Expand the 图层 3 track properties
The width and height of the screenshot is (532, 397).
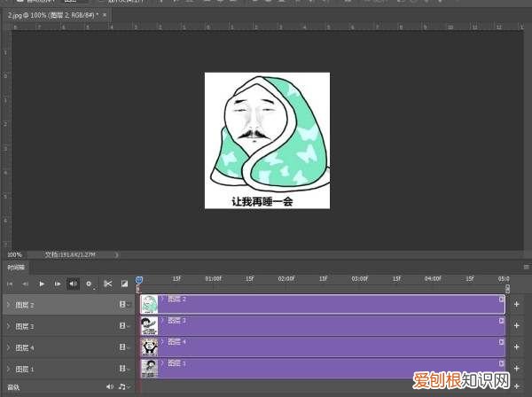[8, 326]
